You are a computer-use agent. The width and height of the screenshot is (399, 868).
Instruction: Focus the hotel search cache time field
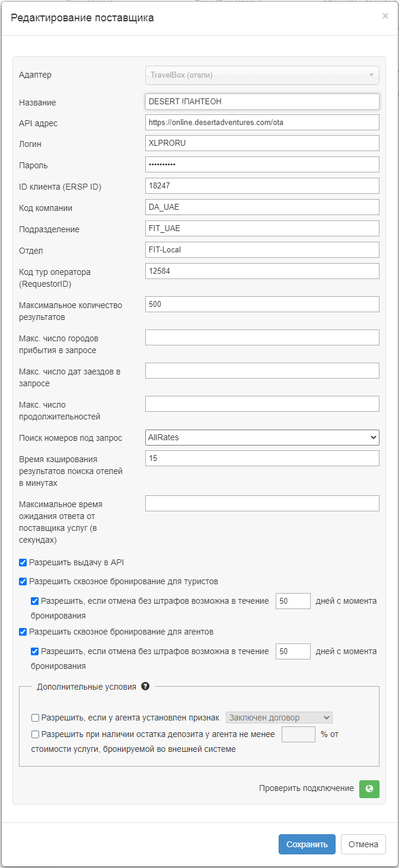pos(262,459)
